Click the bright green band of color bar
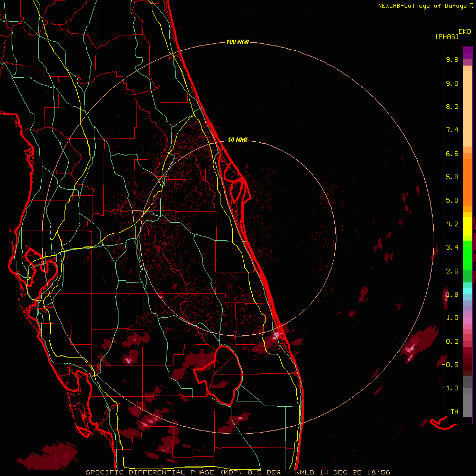476x476 pixels. point(467,255)
